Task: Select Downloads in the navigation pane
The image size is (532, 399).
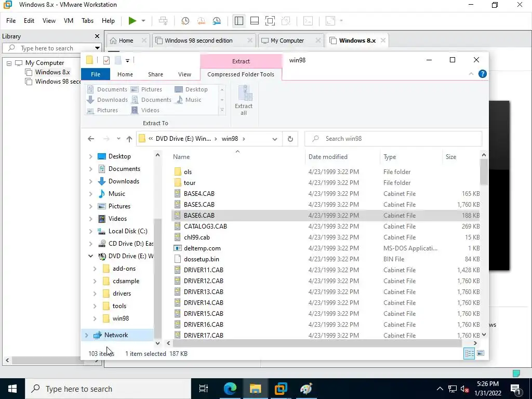Action: point(124,181)
